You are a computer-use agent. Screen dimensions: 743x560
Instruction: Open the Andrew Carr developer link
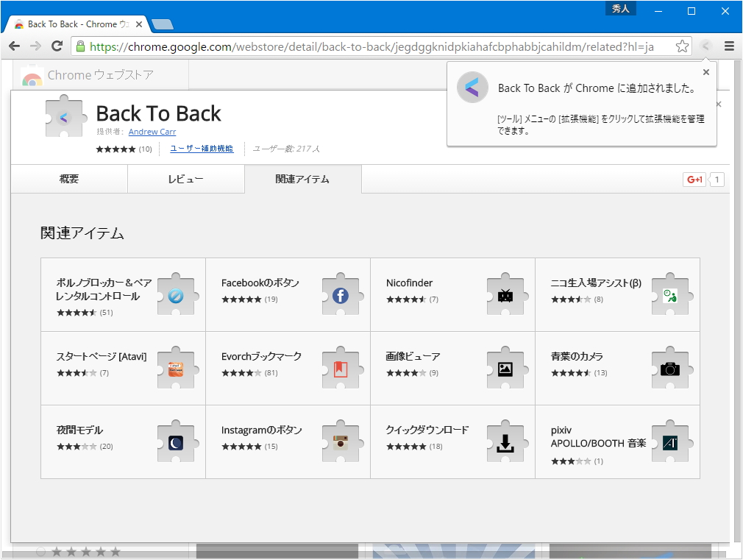152,132
